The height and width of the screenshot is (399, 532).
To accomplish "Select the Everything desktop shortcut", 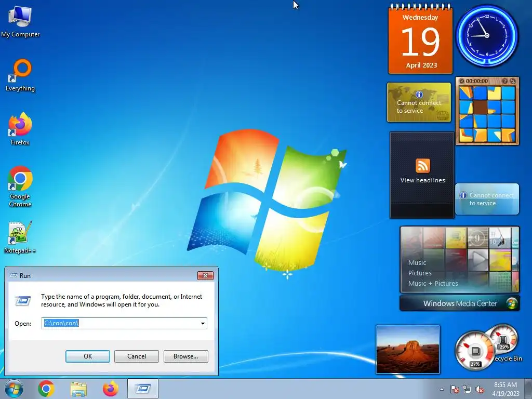I will pos(20,75).
